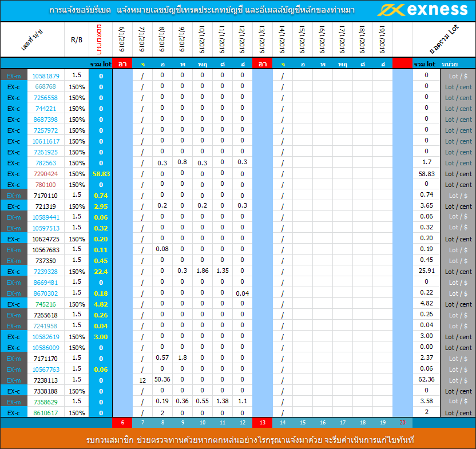Select account number 7170110
476x449 pixels.
coord(46,196)
